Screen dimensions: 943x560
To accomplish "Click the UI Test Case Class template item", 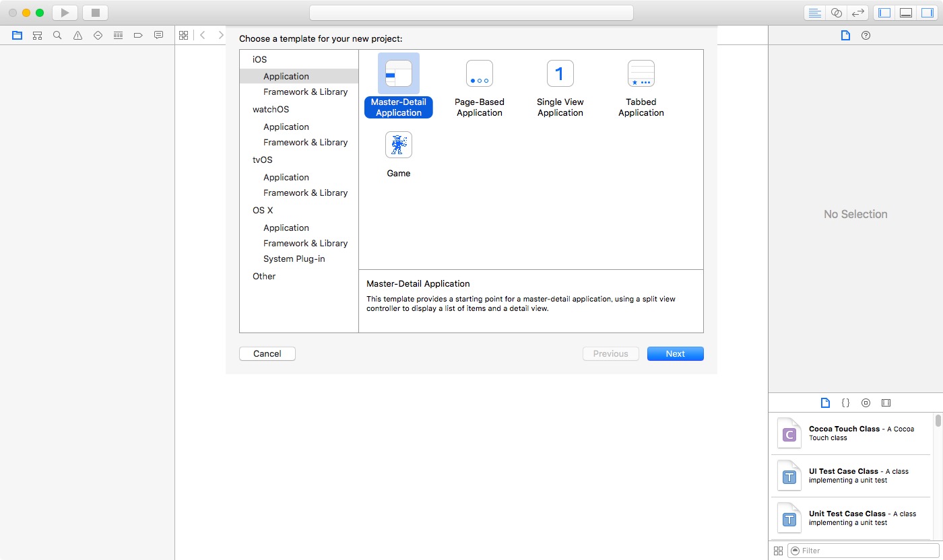I will [851, 475].
